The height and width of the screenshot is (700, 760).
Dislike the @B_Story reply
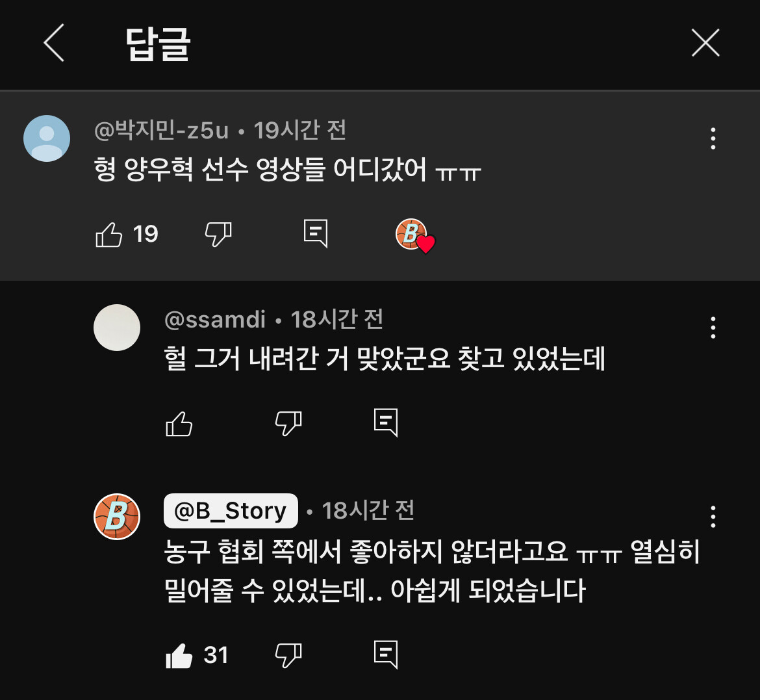click(288, 655)
